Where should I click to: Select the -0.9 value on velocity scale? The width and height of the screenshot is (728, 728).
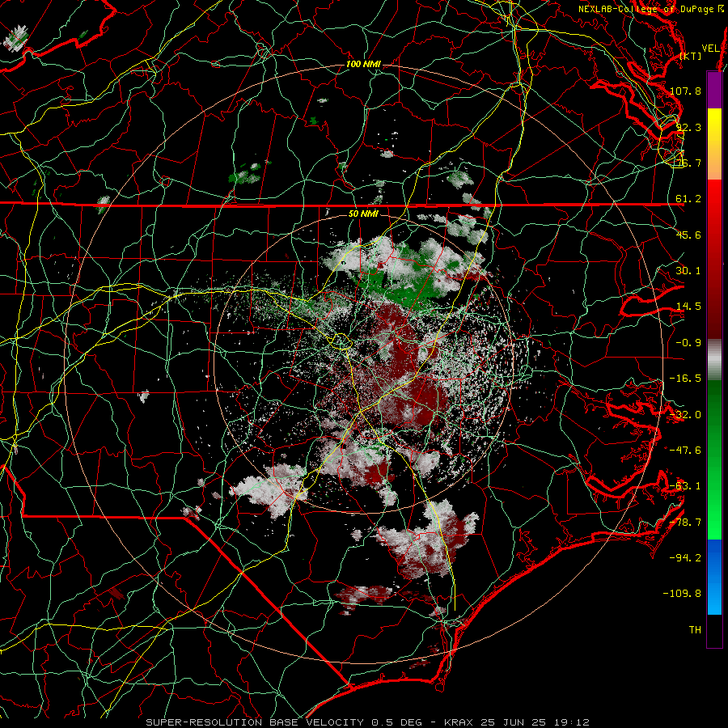(688, 343)
